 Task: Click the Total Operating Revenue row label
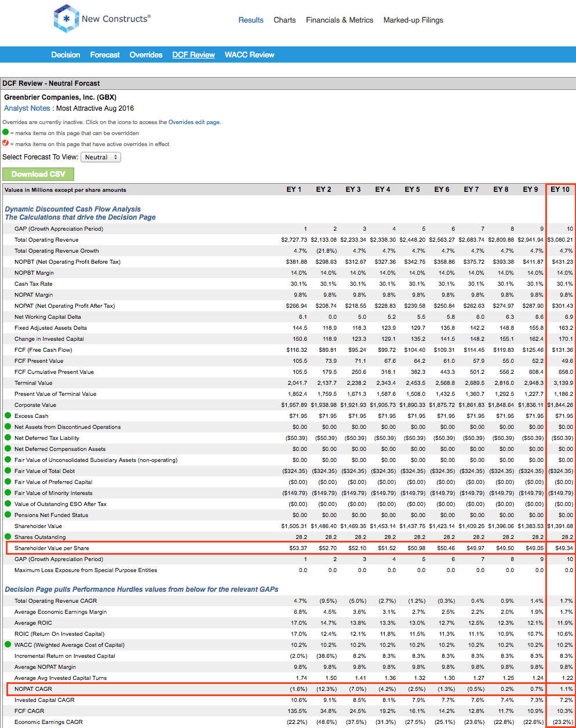click(46, 239)
